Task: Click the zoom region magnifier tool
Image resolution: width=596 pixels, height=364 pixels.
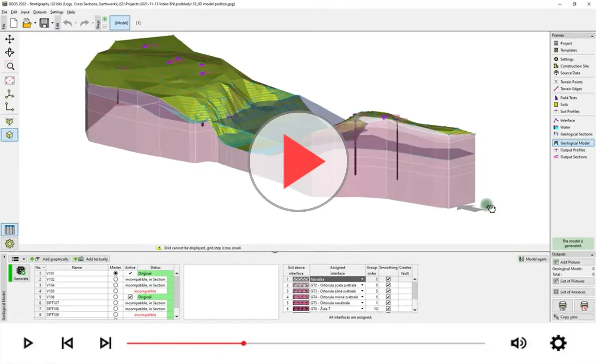Action: click(10, 66)
